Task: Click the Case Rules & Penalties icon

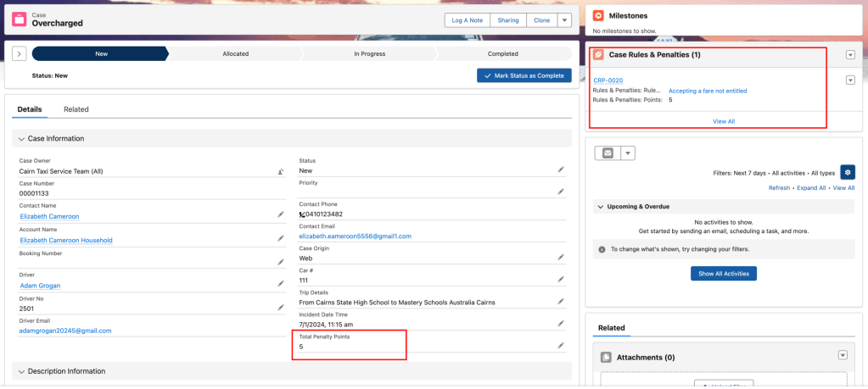Action: pyautogui.click(x=598, y=55)
